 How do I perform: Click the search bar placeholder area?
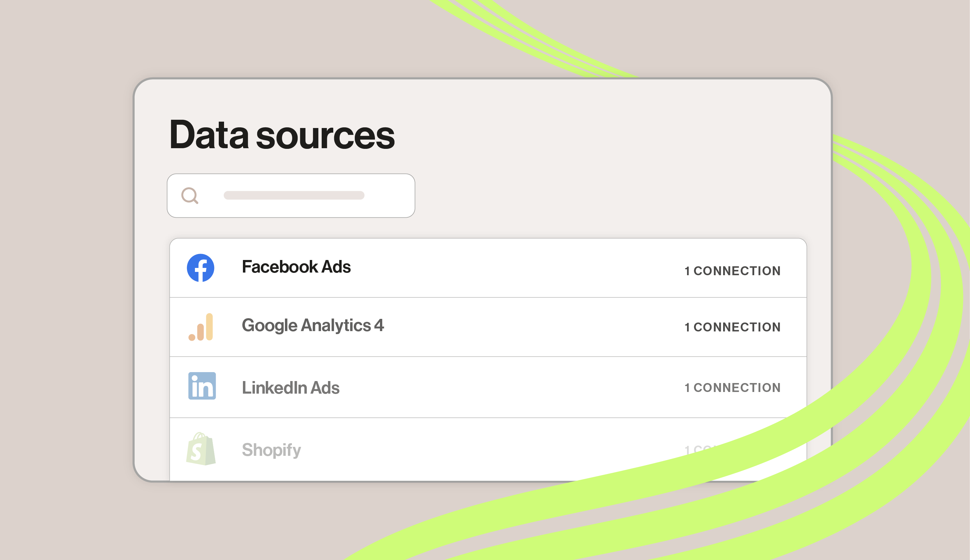pyautogui.click(x=294, y=195)
